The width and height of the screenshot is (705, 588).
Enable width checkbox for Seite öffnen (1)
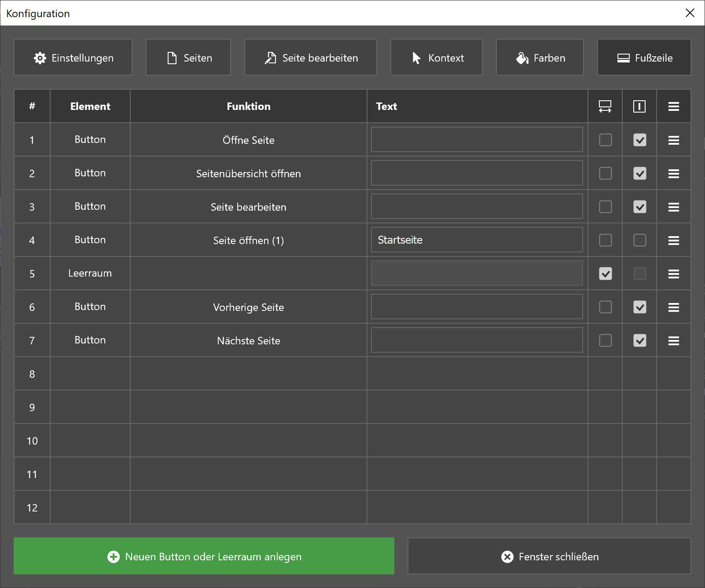point(606,240)
